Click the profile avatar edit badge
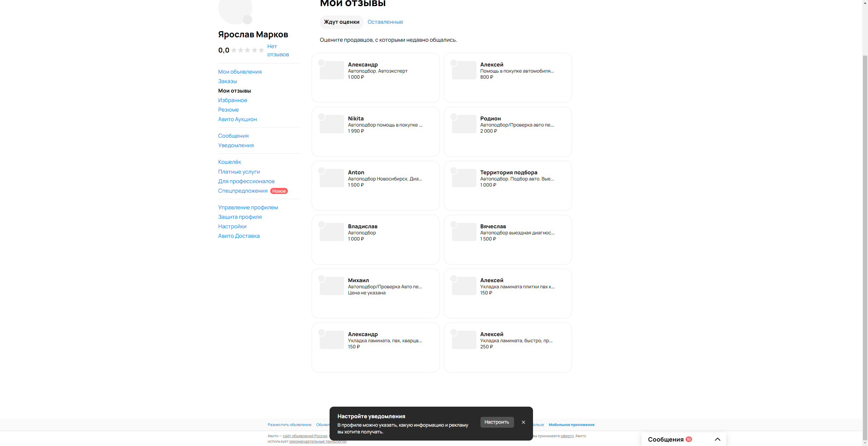Image resolution: width=868 pixels, height=446 pixels. coord(248,19)
